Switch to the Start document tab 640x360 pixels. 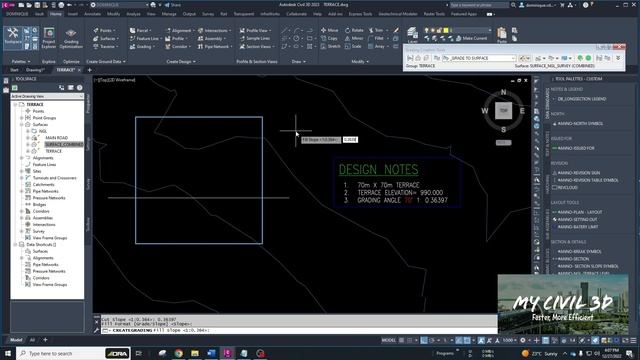[x=14, y=70]
